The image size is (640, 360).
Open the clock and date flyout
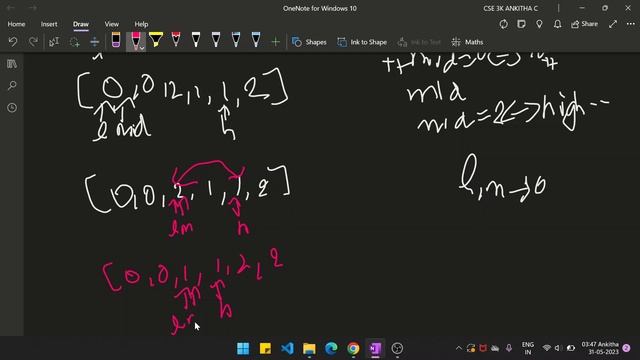coord(600,348)
